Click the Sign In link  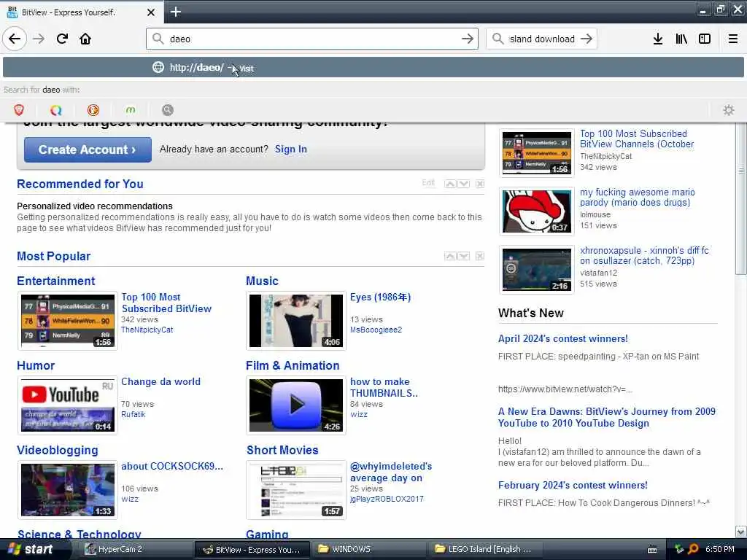click(290, 149)
